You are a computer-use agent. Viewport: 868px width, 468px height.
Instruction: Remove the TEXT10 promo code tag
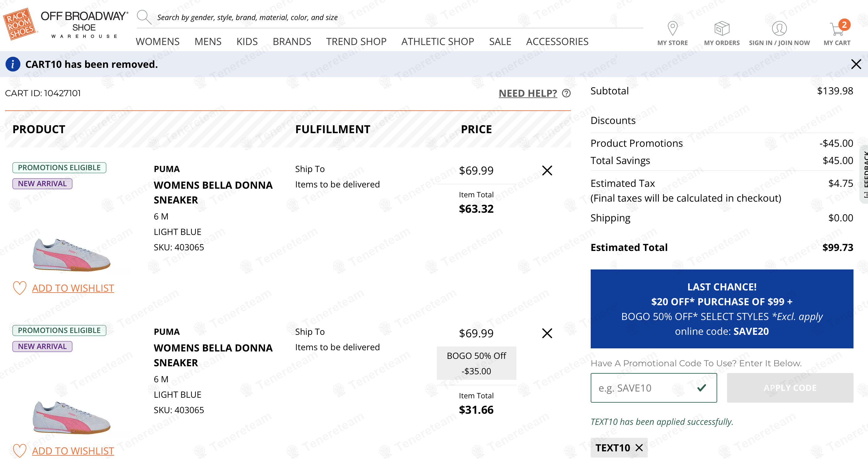(x=639, y=447)
